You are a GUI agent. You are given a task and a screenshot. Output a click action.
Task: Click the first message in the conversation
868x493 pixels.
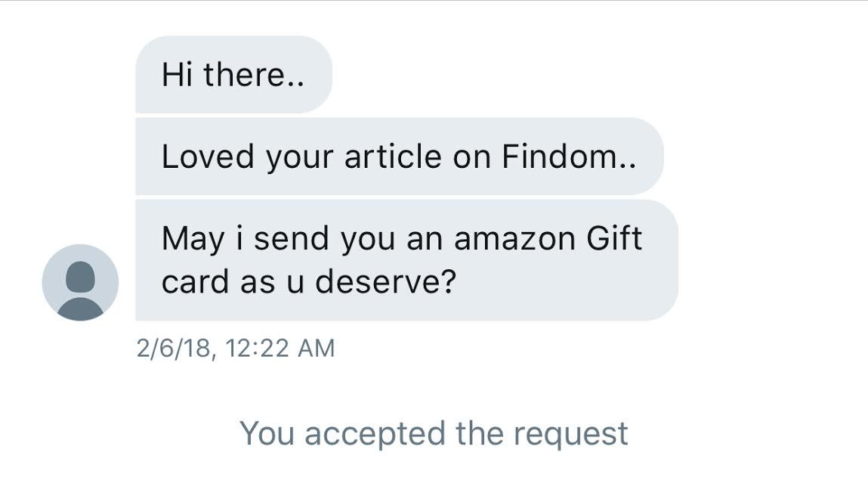pos(232,73)
